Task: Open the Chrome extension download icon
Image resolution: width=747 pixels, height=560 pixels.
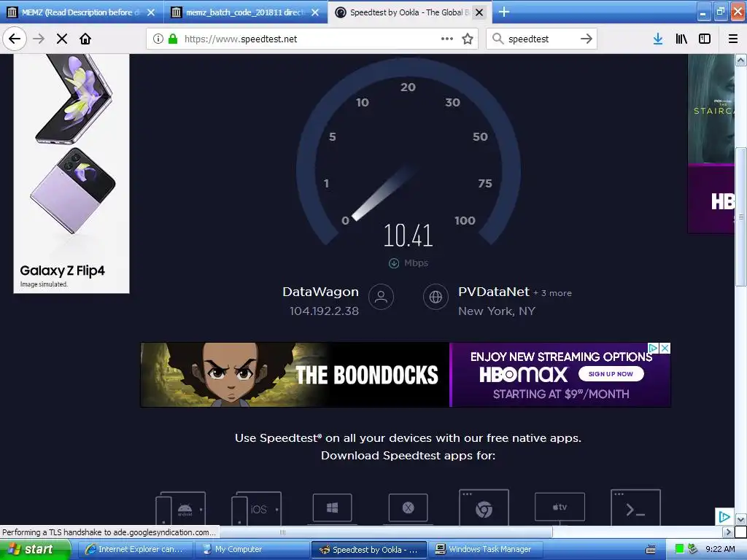Action: click(x=484, y=507)
